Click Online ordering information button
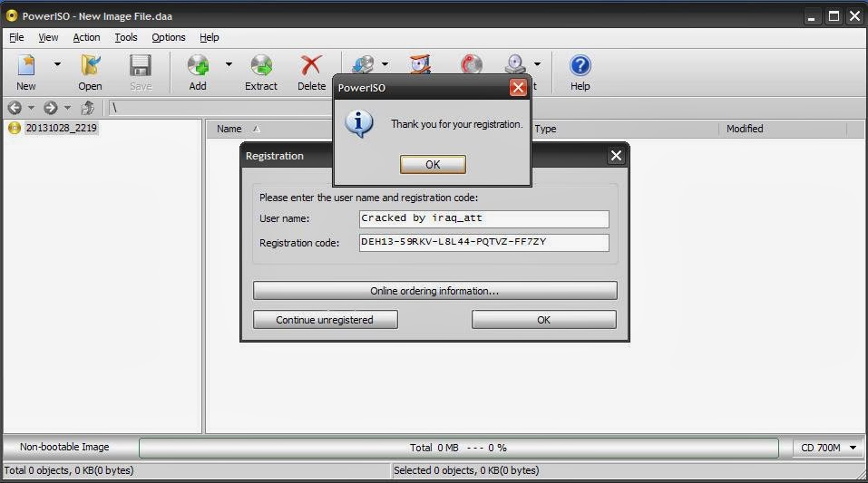Image resolution: width=868 pixels, height=483 pixels. coord(435,291)
